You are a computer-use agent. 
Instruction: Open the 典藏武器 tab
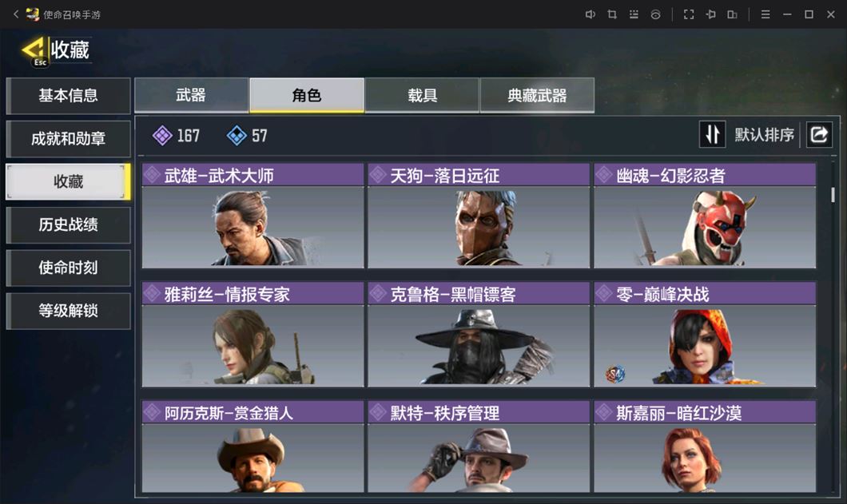(x=537, y=96)
